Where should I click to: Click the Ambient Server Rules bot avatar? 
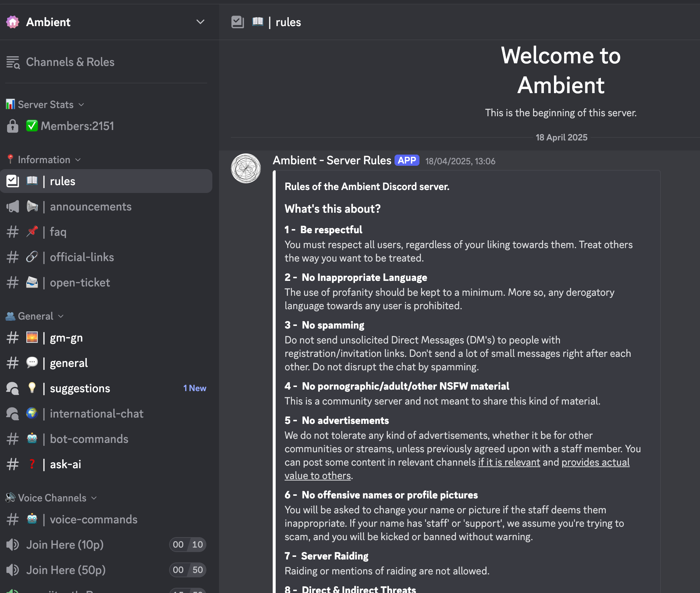pyautogui.click(x=246, y=168)
